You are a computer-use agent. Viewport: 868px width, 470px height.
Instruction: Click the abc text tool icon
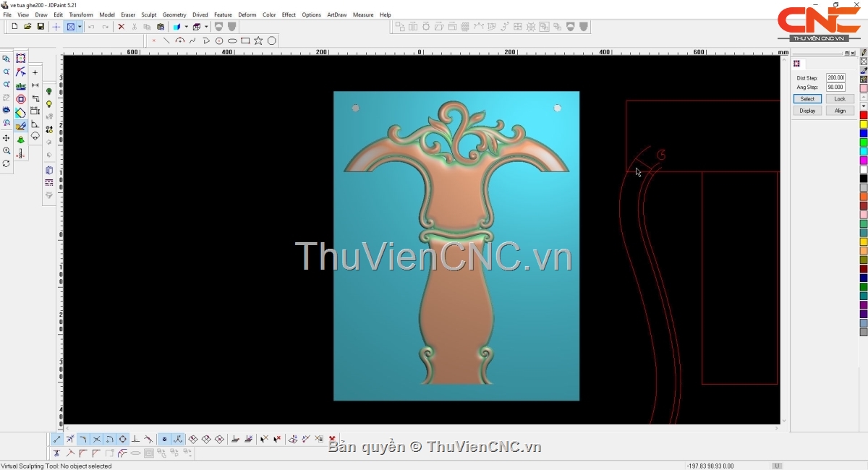[x=21, y=86]
